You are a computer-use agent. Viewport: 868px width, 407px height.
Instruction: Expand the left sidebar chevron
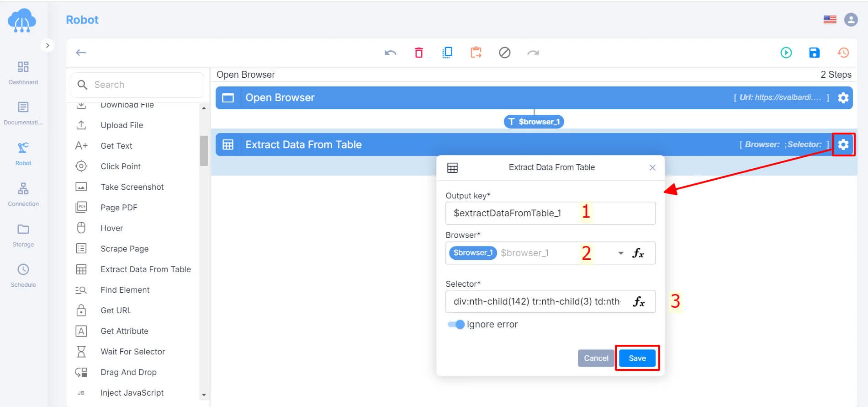point(47,45)
